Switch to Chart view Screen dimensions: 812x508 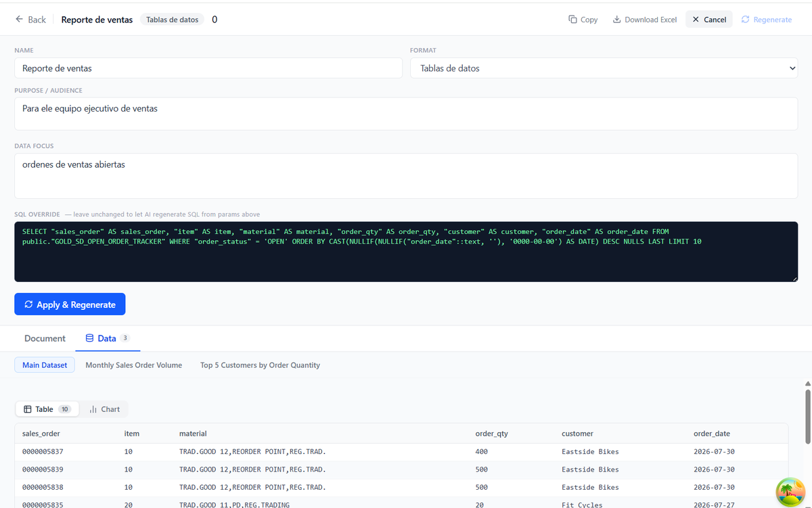pos(104,409)
